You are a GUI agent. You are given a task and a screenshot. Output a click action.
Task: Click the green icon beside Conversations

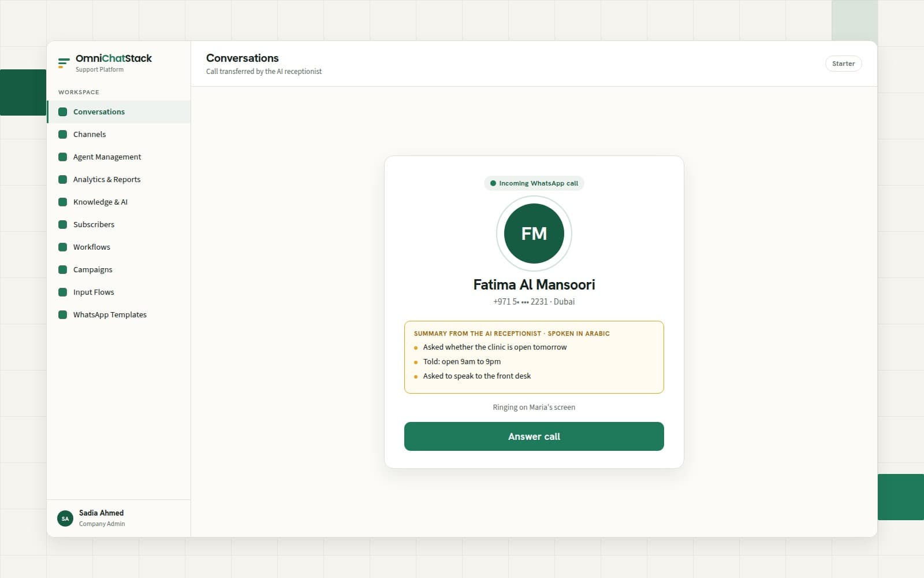pos(63,112)
